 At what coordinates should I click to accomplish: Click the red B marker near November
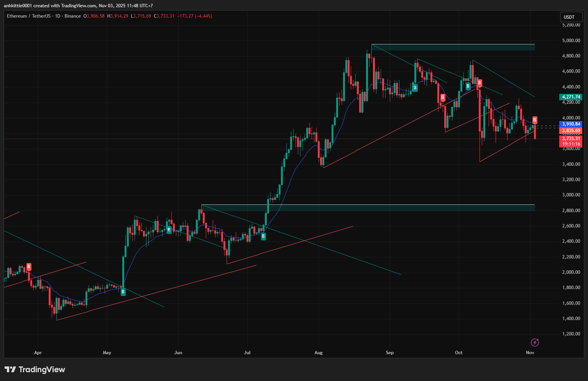click(x=535, y=120)
